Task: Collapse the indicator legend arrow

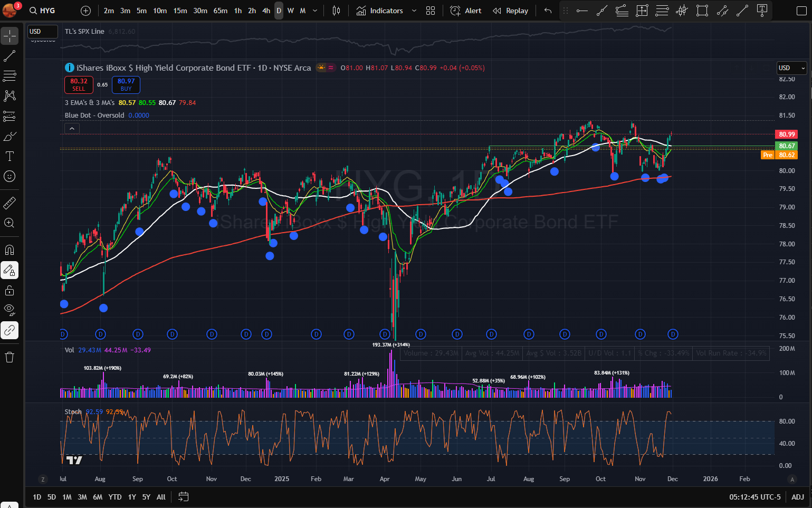Action: click(x=72, y=128)
